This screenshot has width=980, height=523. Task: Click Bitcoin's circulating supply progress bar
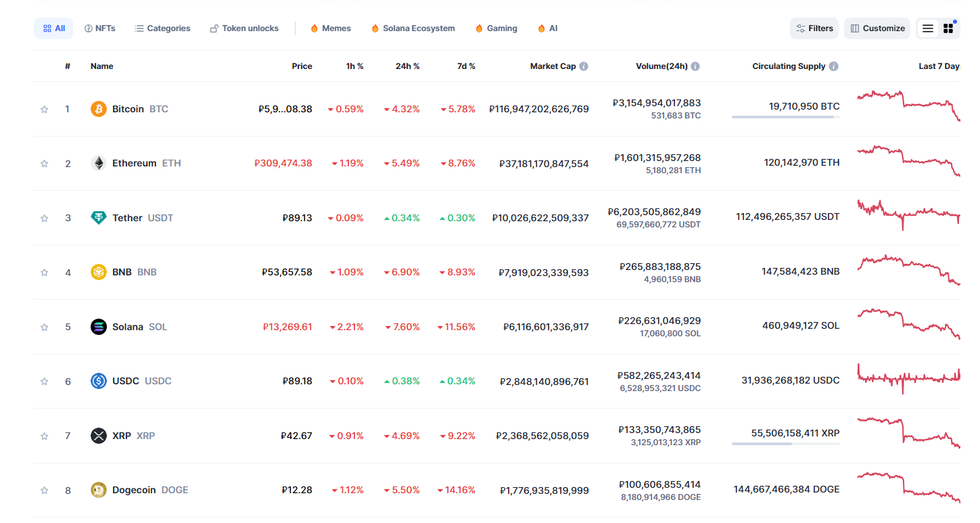(x=785, y=117)
